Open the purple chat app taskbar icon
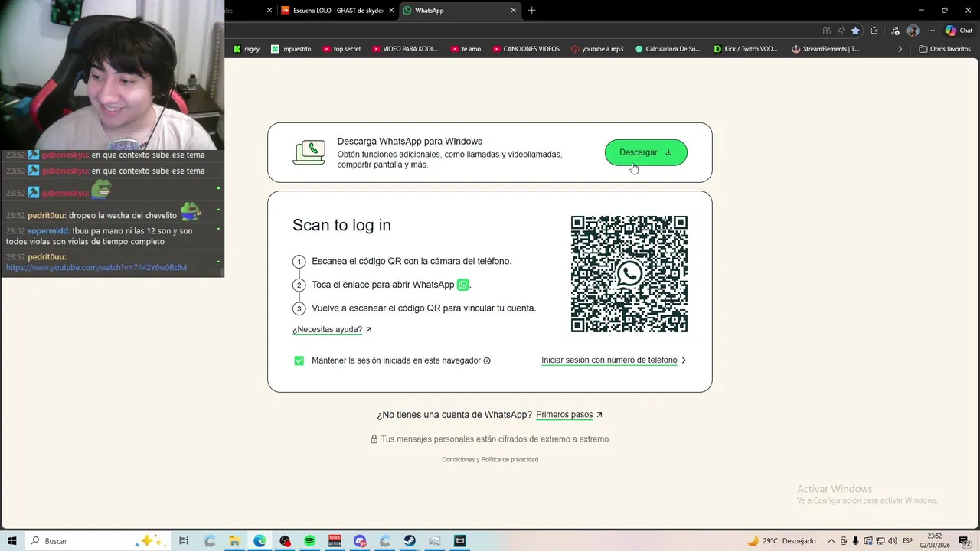Viewport: 980px width, 551px height. click(360, 541)
